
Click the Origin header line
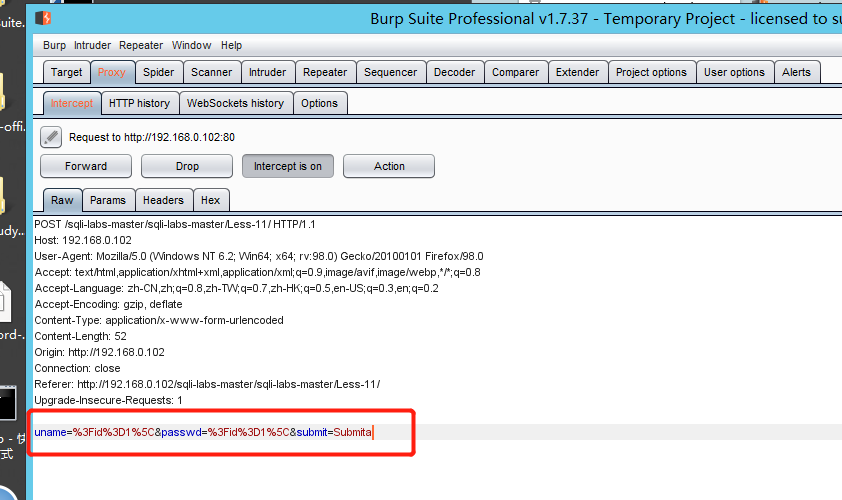click(x=100, y=352)
